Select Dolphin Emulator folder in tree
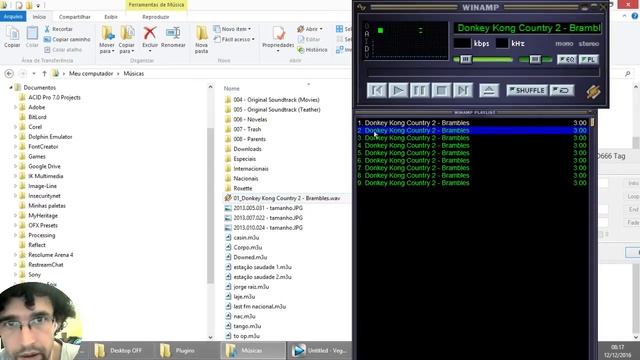 [50, 137]
